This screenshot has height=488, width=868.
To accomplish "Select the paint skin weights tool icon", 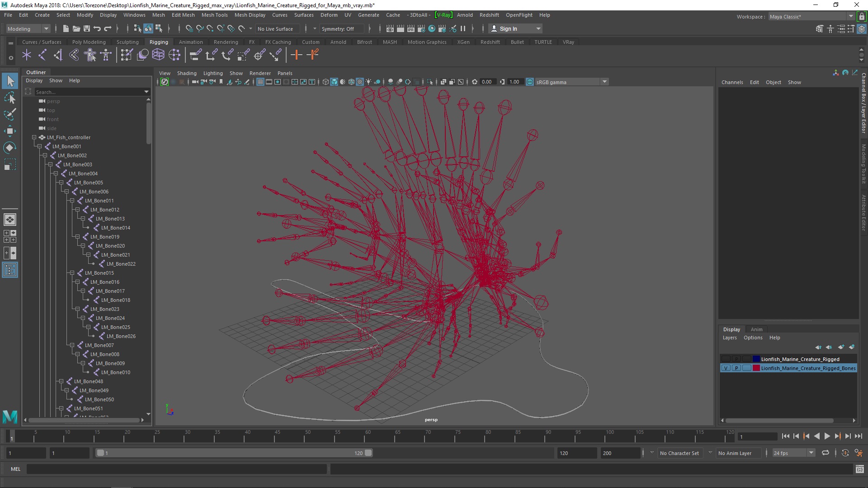I will [x=126, y=55].
